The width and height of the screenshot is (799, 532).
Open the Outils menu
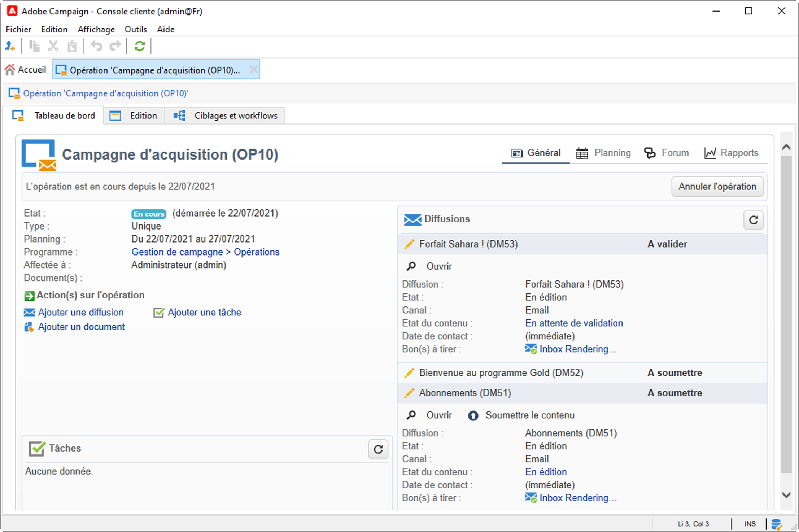pyautogui.click(x=136, y=29)
